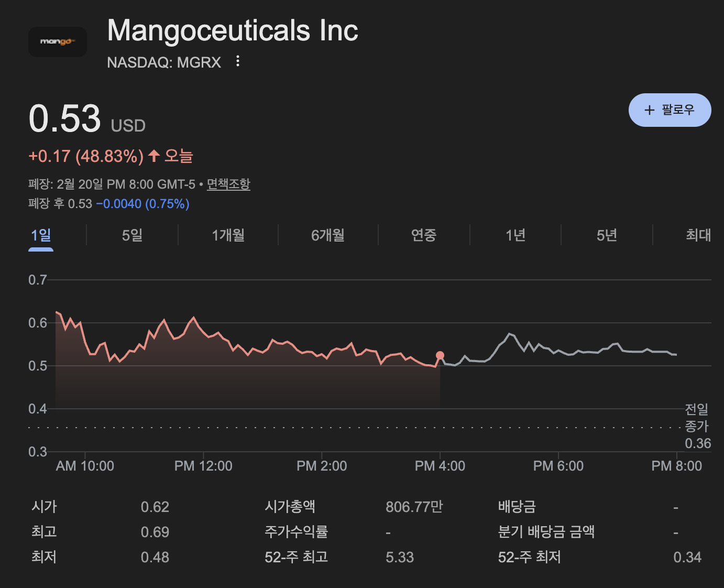Image resolution: width=724 pixels, height=588 pixels.
Task: Click the 전일 종가 0.36 label
Action: 698,426
